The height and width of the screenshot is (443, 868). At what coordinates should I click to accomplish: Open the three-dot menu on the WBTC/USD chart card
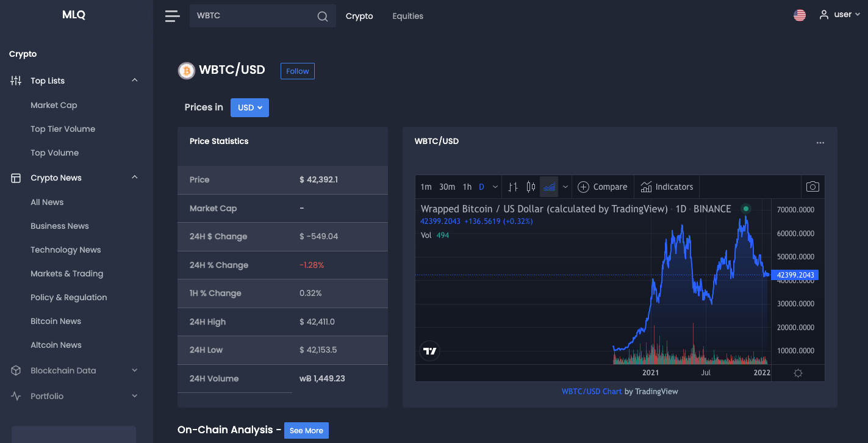[x=820, y=143]
